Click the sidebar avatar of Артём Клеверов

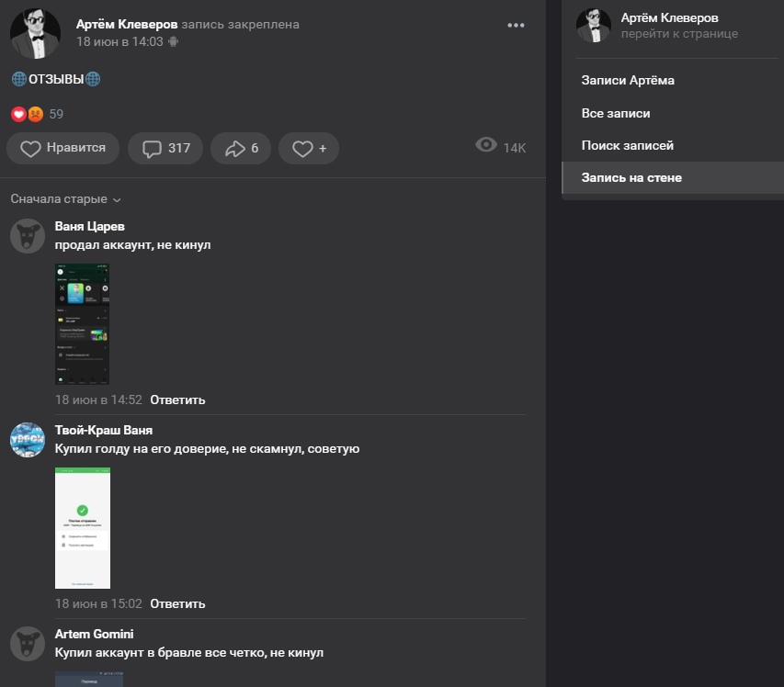point(594,26)
